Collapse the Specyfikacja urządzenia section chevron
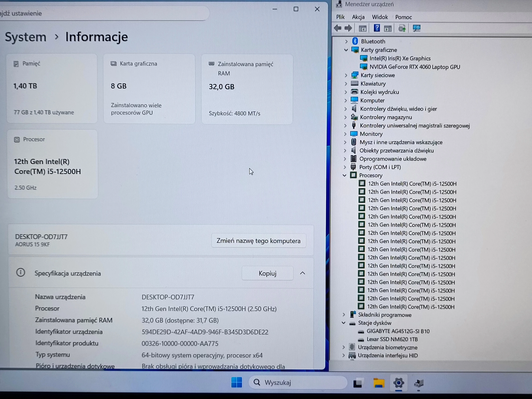Screen dimensions: 532x399 [x=302, y=273]
